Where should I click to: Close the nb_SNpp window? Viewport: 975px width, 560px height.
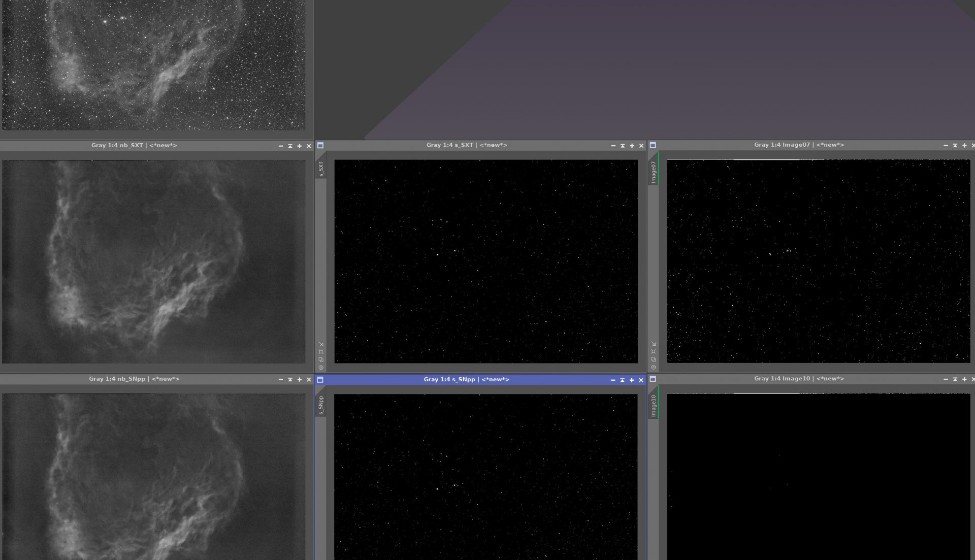[x=309, y=379]
